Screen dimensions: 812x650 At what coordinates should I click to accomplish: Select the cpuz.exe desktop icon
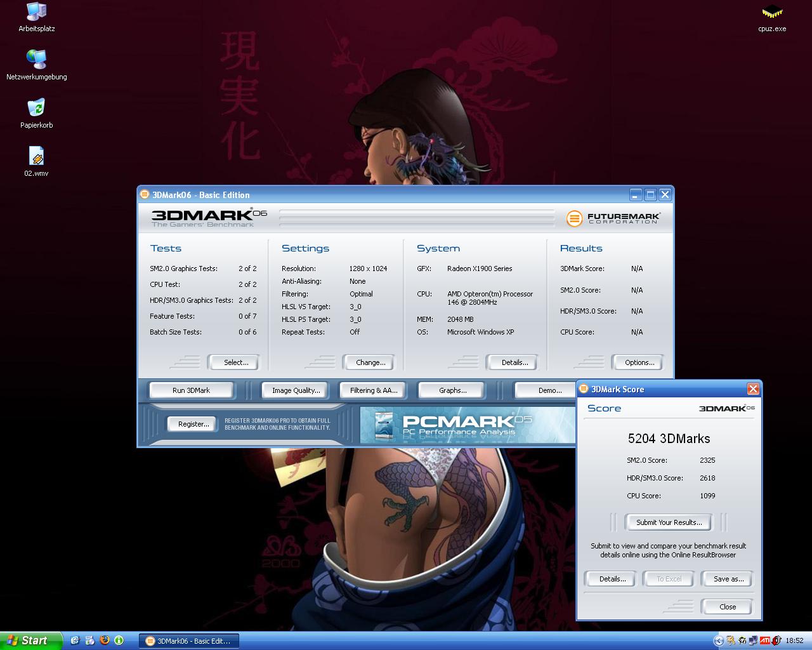coord(772,17)
